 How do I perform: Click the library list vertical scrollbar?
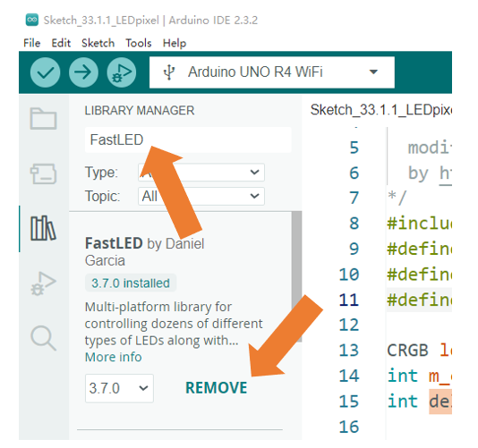[x=296, y=277]
